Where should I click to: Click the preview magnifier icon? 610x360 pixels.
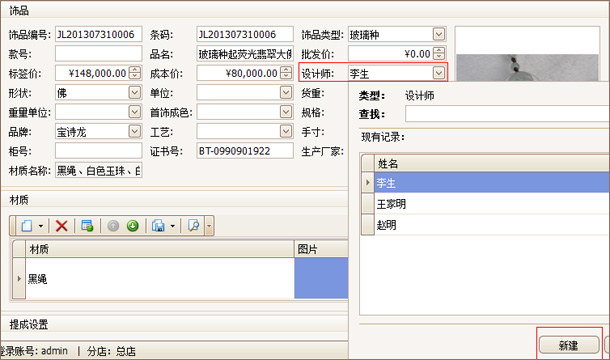pos(193,226)
